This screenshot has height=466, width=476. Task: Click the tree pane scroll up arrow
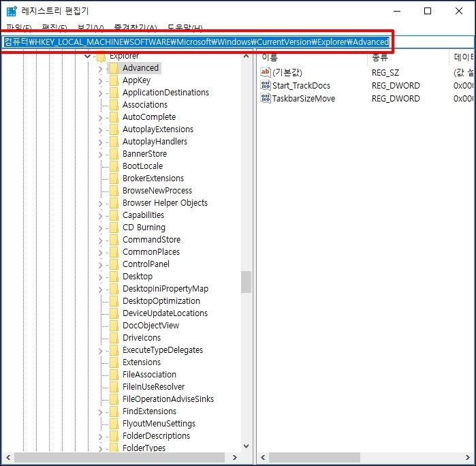click(247, 56)
